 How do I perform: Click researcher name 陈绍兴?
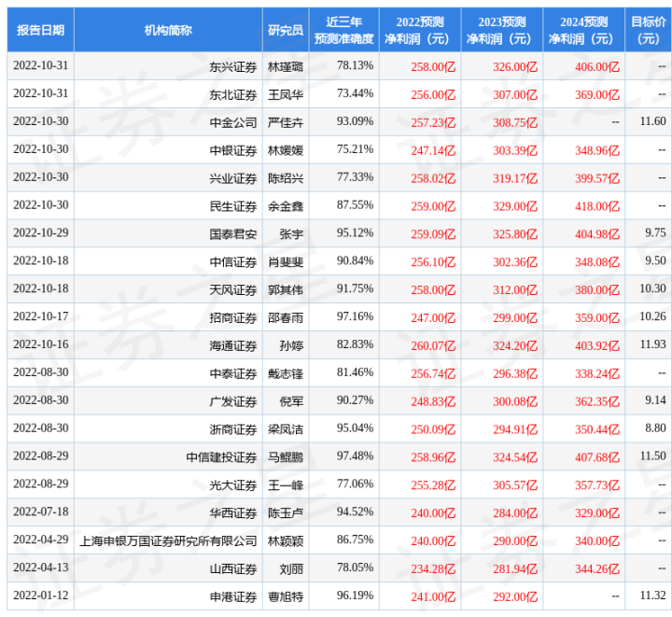click(286, 178)
